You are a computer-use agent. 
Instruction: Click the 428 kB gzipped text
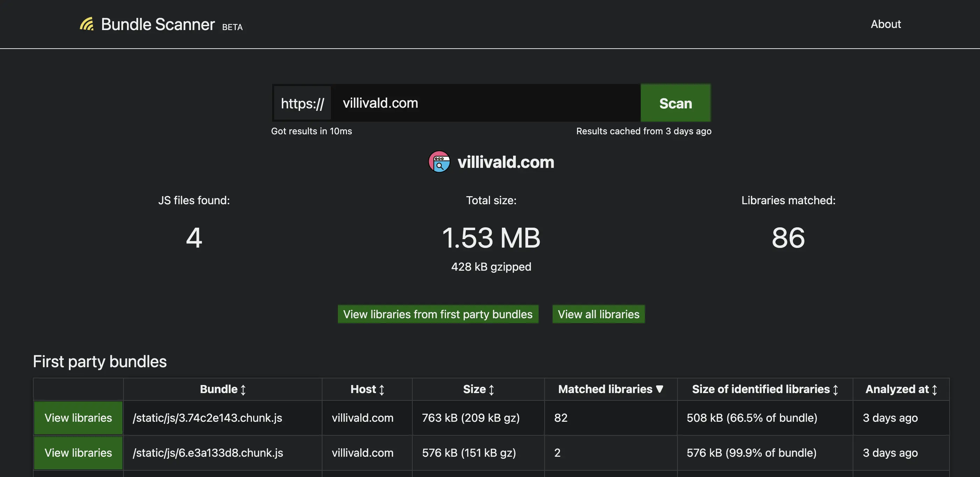tap(491, 266)
